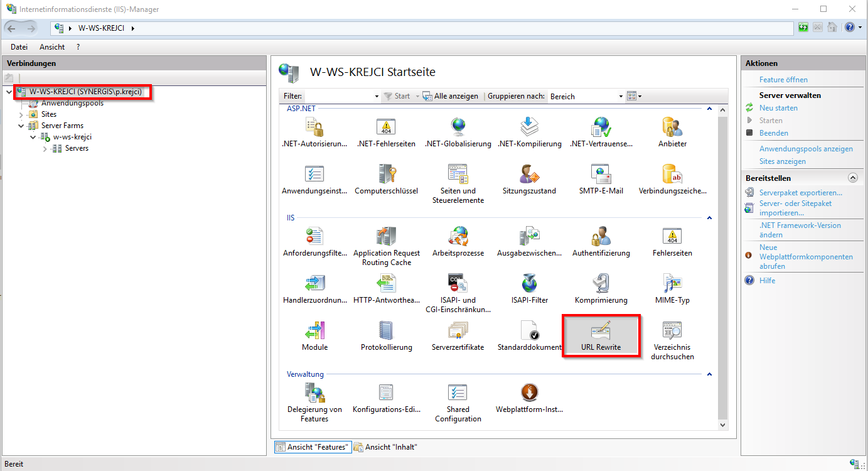Expand the Sites tree node
Viewport: 868px width, 471px height.
[x=21, y=114]
